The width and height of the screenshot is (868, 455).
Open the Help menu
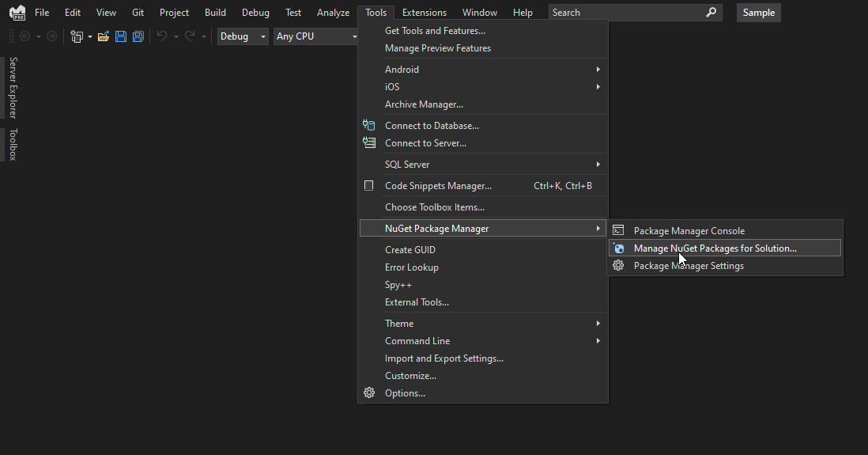pyautogui.click(x=523, y=12)
